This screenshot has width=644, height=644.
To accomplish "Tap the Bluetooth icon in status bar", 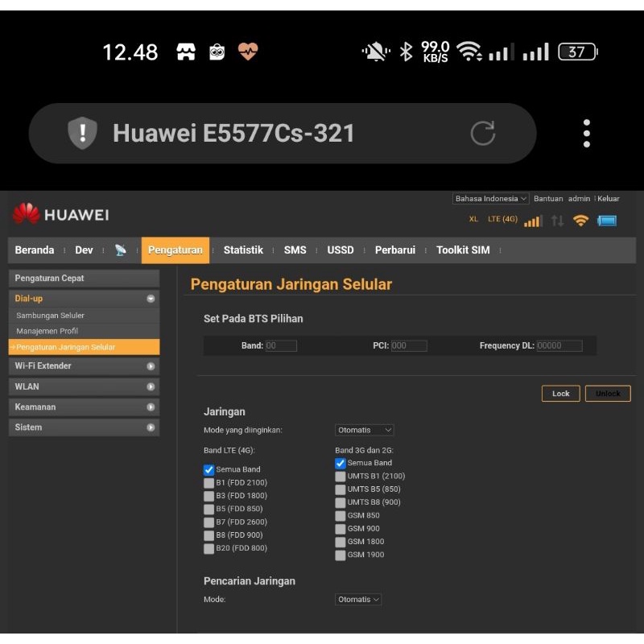I will click(407, 52).
